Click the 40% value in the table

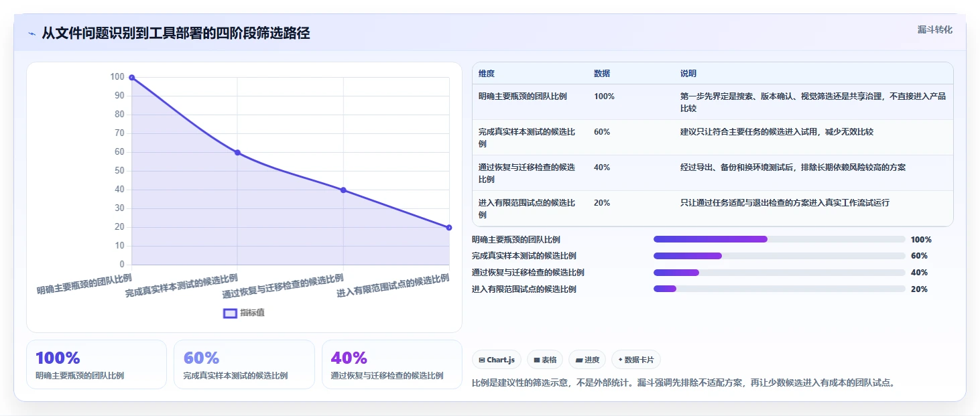(602, 167)
